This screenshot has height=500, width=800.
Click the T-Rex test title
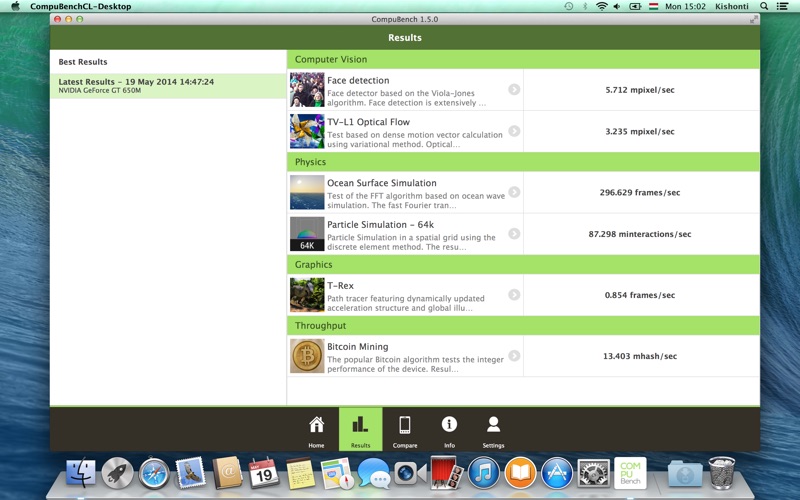point(340,286)
